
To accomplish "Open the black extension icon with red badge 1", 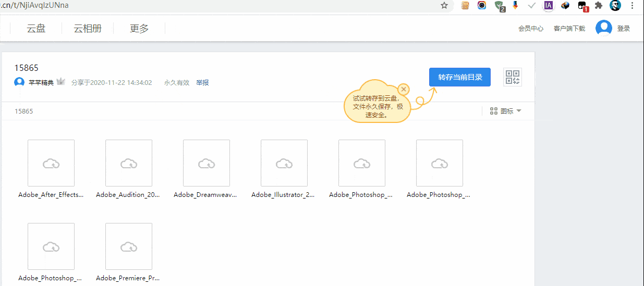I will coord(582,6).
